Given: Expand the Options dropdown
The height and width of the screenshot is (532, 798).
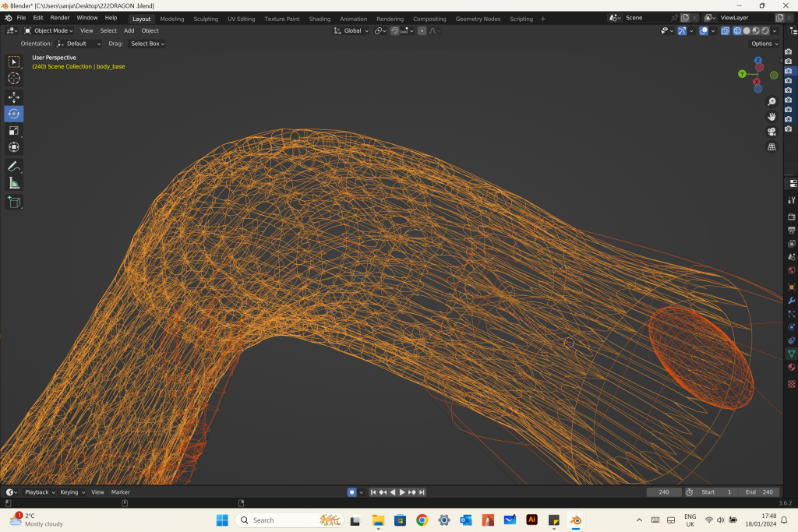Looking at the screenshot, I should click(x=764, y=44).
